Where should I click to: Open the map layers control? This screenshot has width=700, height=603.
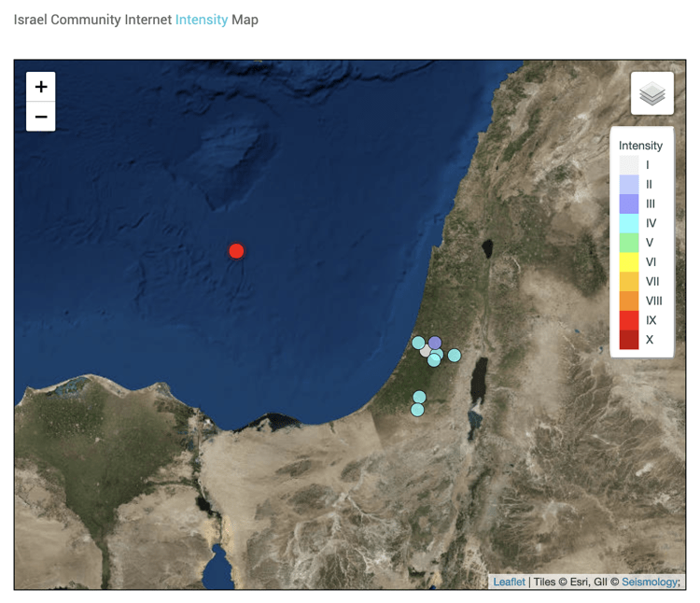pyautogui.click(x=651, y=93)
